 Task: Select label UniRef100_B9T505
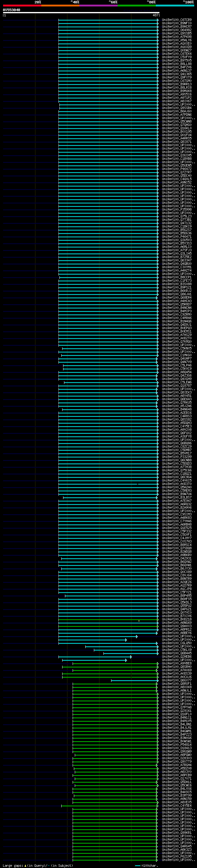tap(177, 60)
